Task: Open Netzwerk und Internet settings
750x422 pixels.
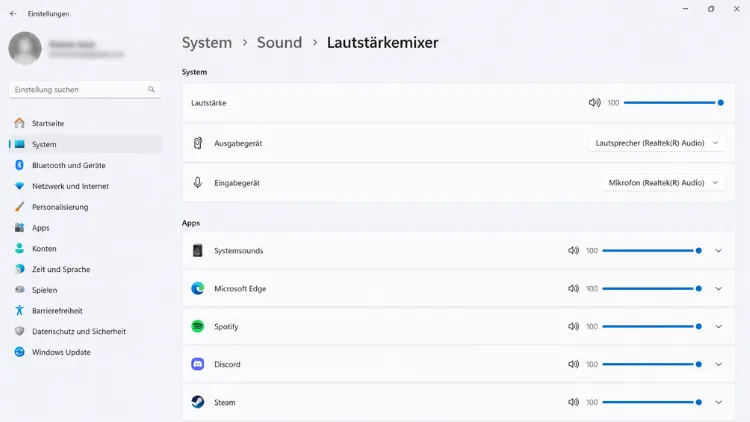Action: pos(85,186)
